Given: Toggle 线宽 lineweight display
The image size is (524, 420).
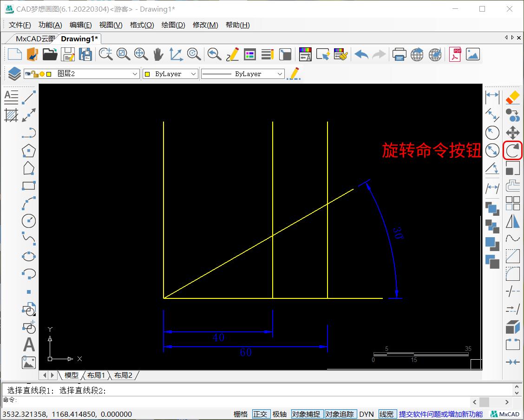Looking at the screenshot, I should pyautogui.click(x=387, y=414).
